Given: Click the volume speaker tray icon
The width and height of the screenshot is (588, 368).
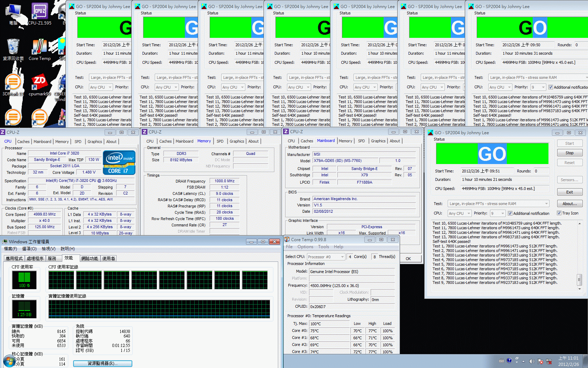Looking at the screenshot, I should tap(532, 361).
